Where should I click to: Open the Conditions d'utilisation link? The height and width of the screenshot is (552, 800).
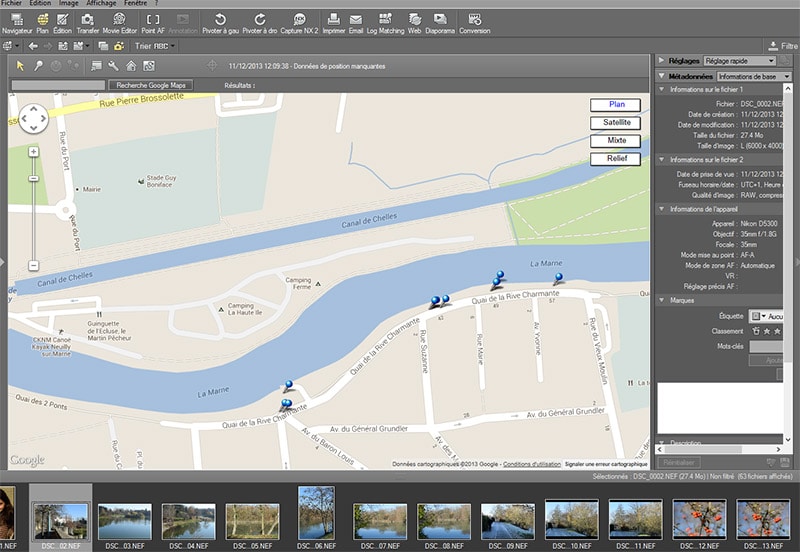coord(532,464)
